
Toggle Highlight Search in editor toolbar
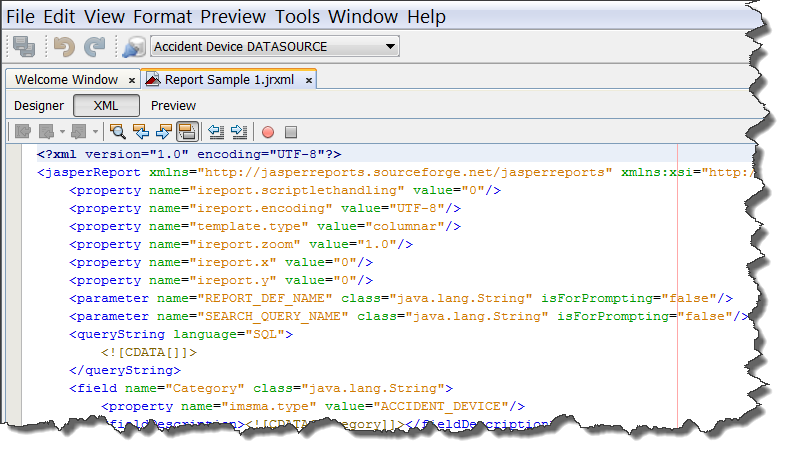point(186,131)
